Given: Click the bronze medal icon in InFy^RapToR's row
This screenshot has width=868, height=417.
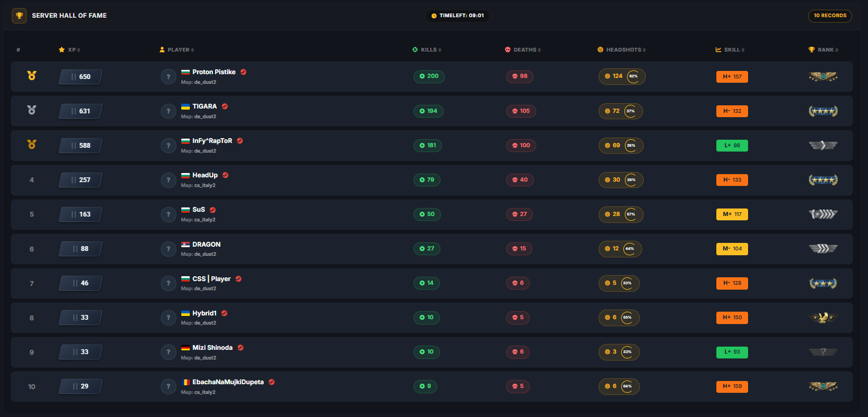Looking at the screenshot, I should point(32,145).
